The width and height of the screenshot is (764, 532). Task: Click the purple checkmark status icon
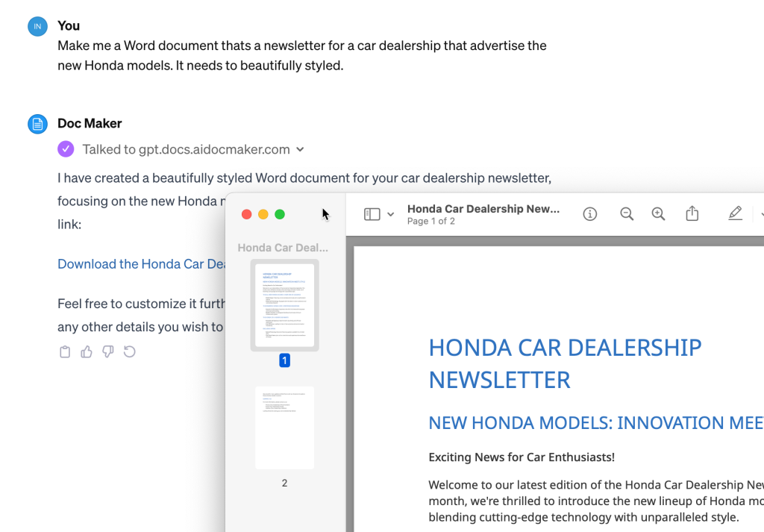pyautogui.click(x=66, y=149)
